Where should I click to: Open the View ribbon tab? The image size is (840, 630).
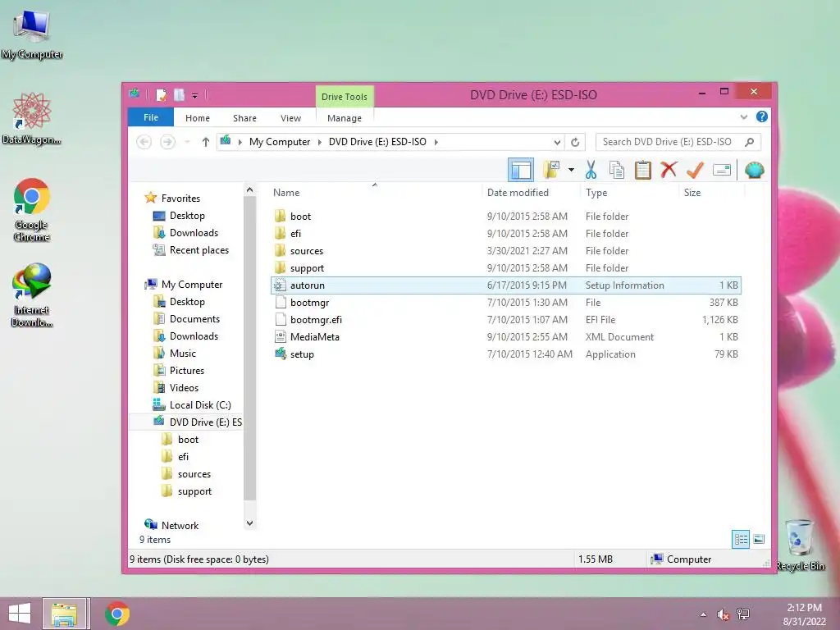pos(291,118)
